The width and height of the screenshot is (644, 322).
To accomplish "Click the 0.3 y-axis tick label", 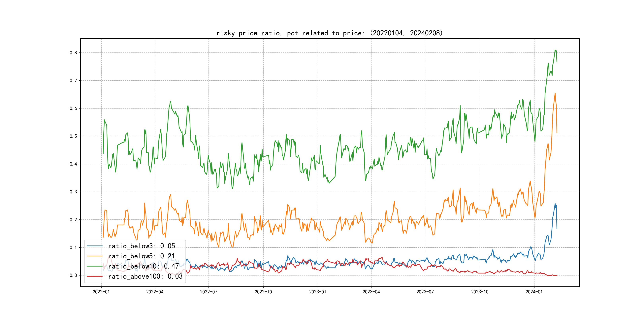I will click(x=73, y=192).
